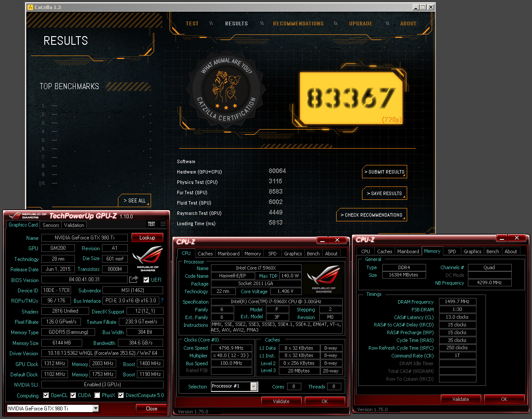532x419 pixels.
Task: Open Caches tab in left CPU-Z window
Action: click(x=205, y=254)
